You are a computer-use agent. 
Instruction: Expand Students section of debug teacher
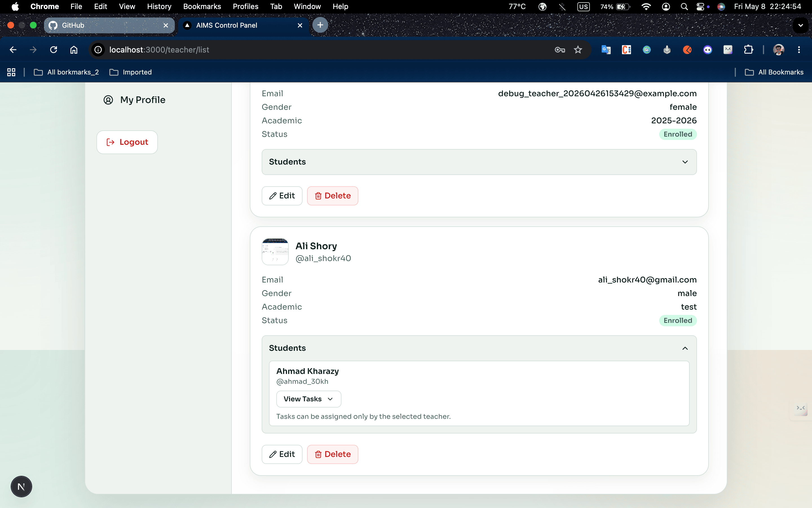click(479, 162)
